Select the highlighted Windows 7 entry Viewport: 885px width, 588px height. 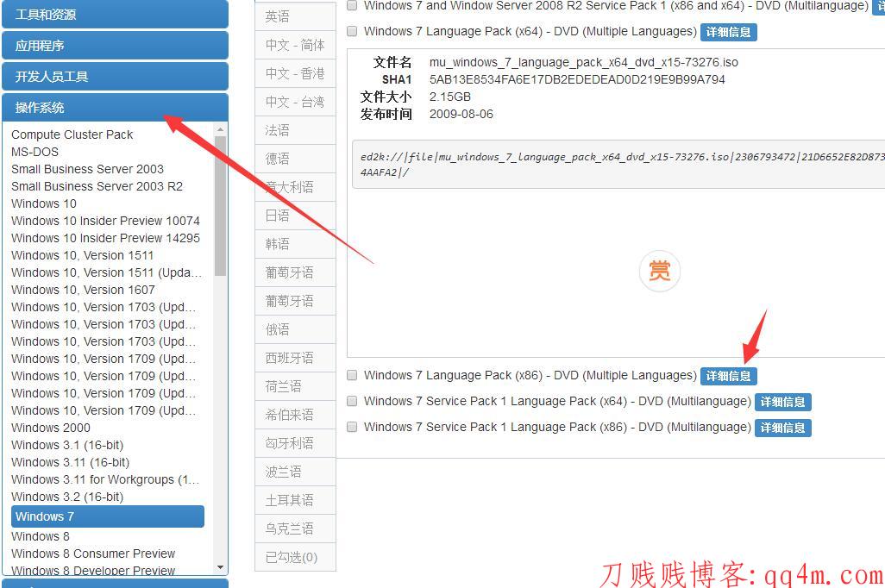tap(107, 516)
